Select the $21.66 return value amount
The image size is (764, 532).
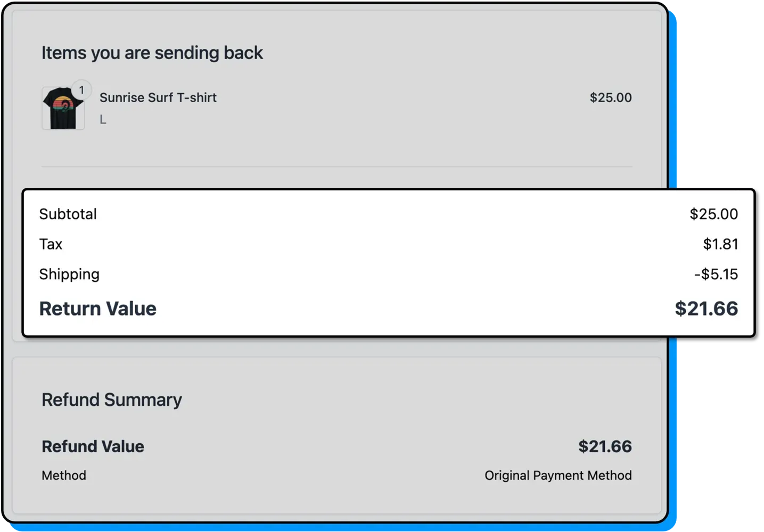706,309
